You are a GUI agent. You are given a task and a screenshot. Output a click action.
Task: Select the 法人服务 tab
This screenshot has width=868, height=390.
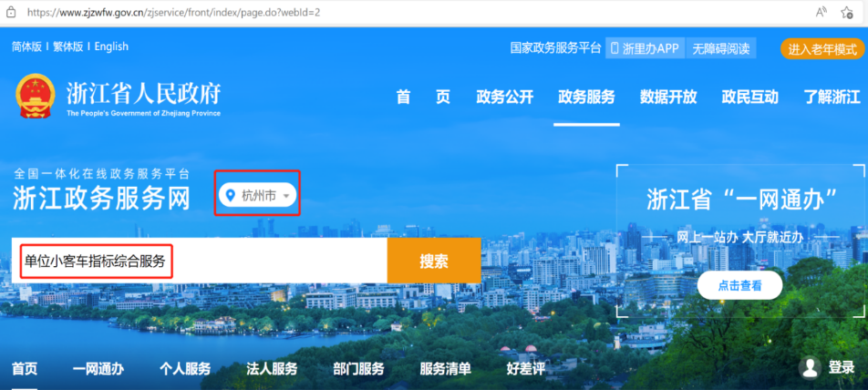tap(272, 369)
